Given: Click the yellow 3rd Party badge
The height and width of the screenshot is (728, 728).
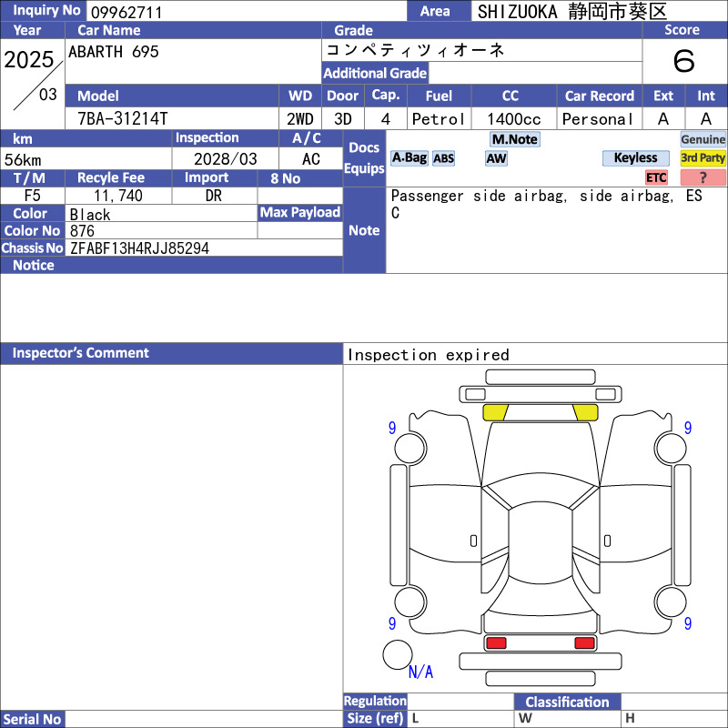Looking at the screenshot, I should (703, 158).
